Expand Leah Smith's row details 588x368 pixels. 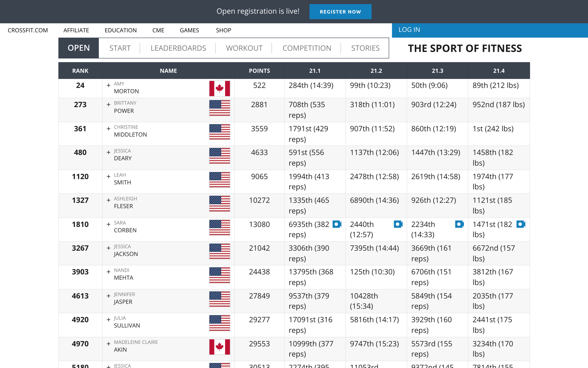click(109, 176)
